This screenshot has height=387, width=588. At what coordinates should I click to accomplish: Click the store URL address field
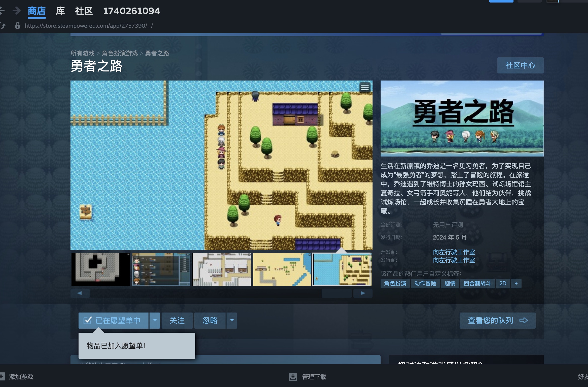89,26
